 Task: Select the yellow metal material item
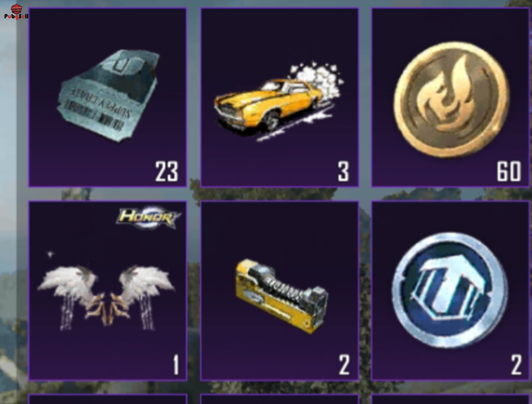tap(282, 296)
